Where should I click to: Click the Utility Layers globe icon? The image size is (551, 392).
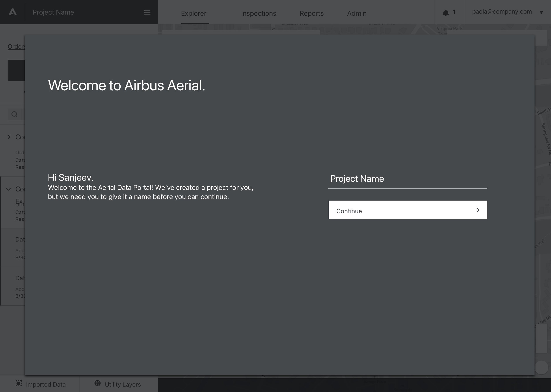click(97, 383)
